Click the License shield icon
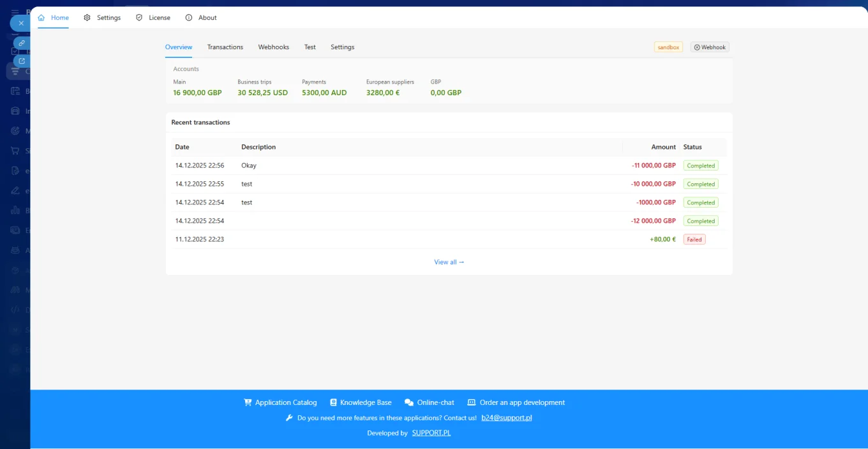The width and height of the screenshot is (868, 449). pos(138,17)
